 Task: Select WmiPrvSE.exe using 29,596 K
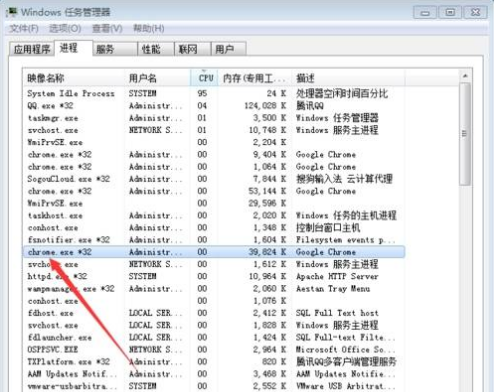pyautogui.click(x=214, y=203)
